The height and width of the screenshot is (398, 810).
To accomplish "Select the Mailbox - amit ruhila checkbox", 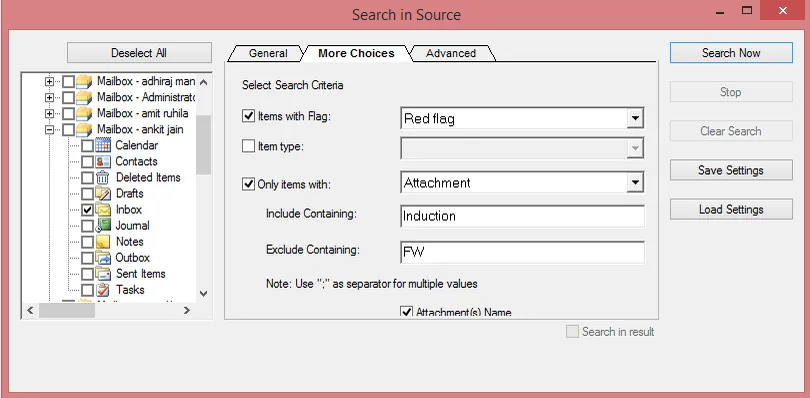I will (x=68, y=114).
